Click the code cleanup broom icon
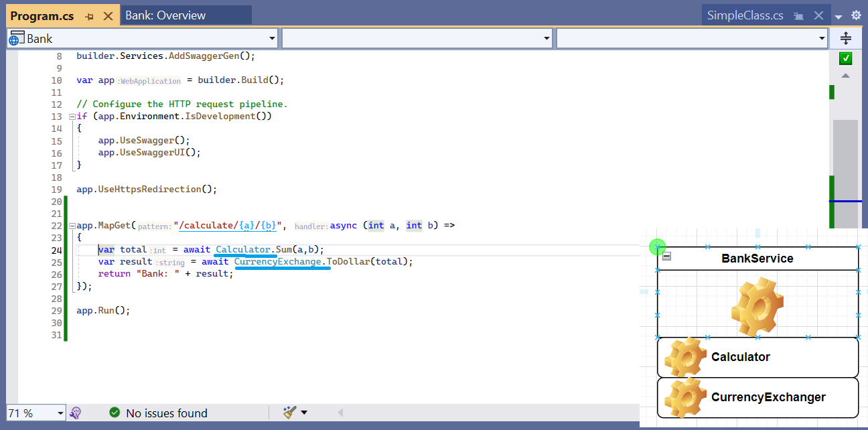The width and height of the screenshot is (868, 430). coord(289,413)
